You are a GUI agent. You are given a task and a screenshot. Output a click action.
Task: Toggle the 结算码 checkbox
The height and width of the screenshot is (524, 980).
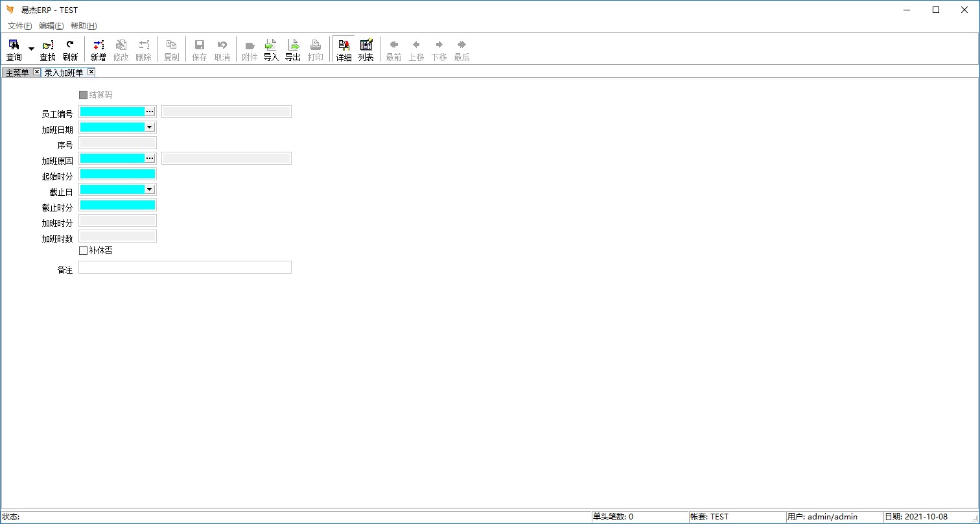tap(83, 95)
